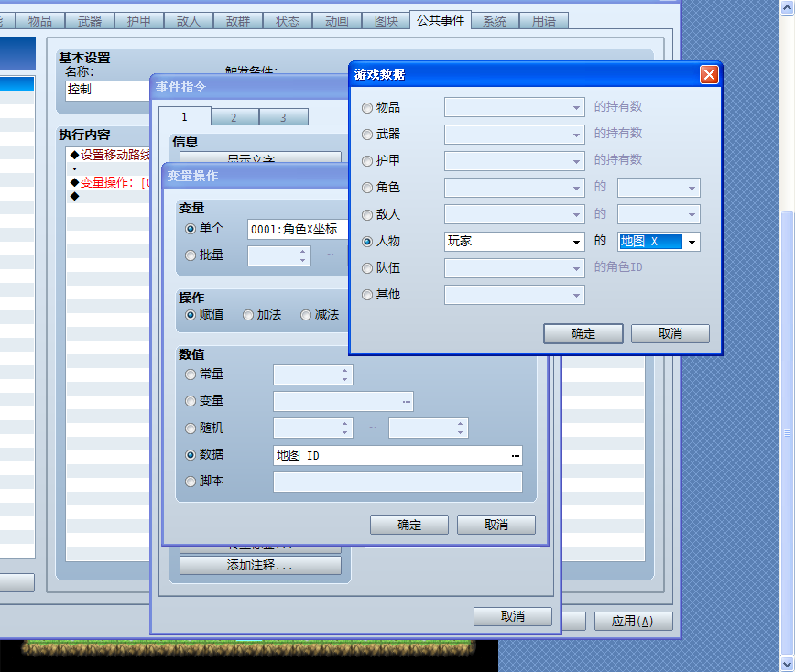The height and width of the screenshot is (672, 795).
Task: Open the dropdown beside the 物品 option
Action: pyautogui.click(x=576, y=107)
